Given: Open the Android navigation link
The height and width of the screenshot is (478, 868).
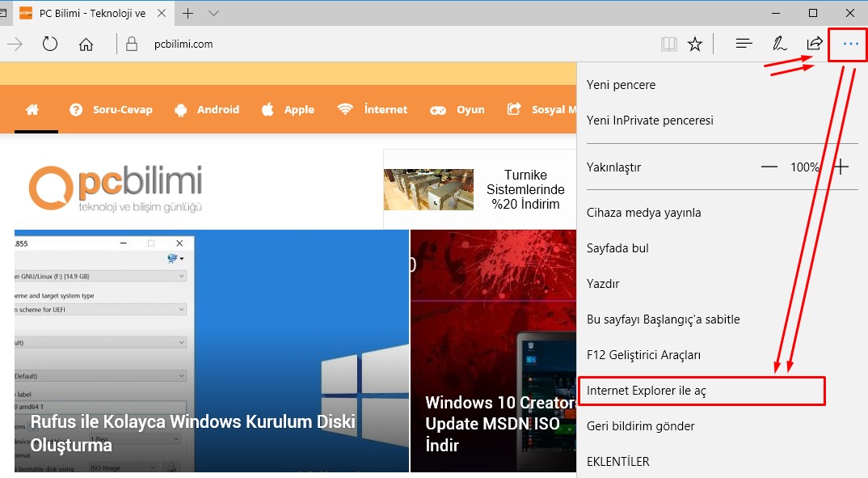Looking at the screenshot, I should 207,109.
